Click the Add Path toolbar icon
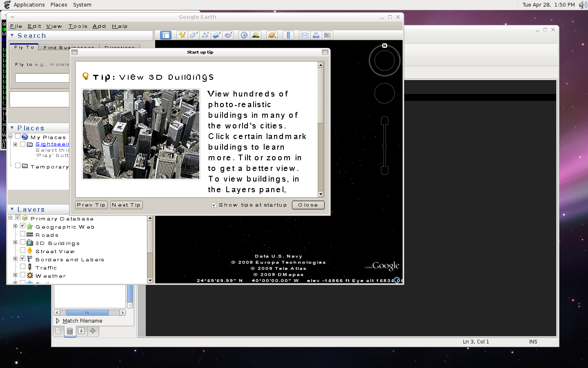This screenshot has width=588, height=368. click(205, 35)
